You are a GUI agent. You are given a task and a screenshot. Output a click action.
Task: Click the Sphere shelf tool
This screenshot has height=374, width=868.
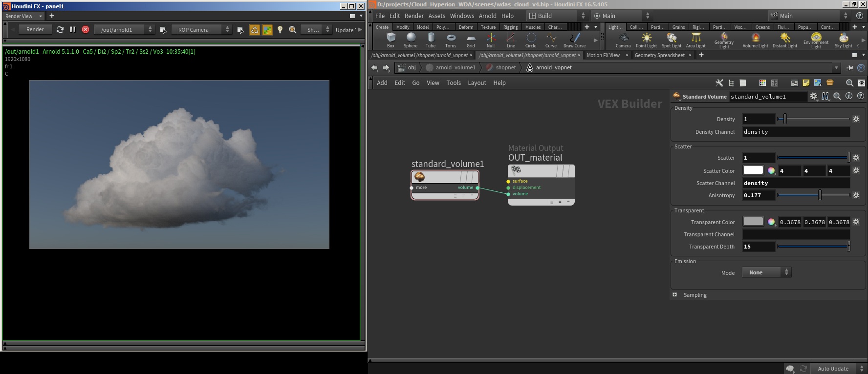pyautogui.click(x=411, y=40)
